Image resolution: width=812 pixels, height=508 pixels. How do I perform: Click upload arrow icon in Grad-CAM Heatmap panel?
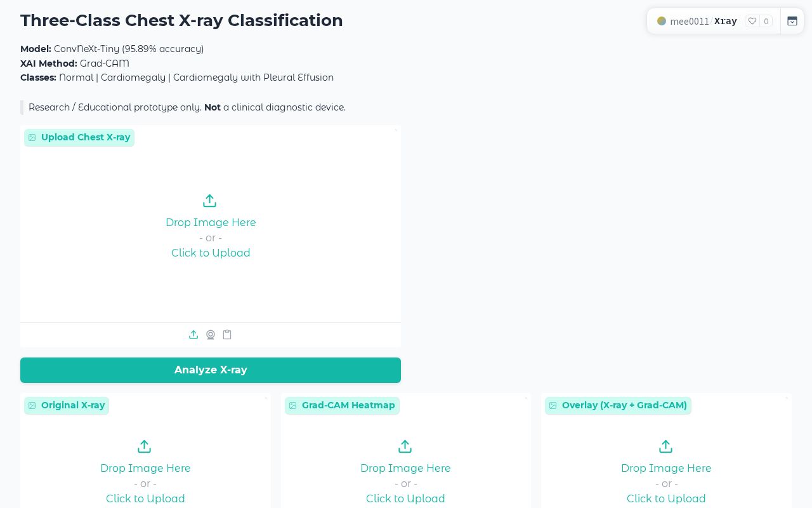click(x=405, y=446)
